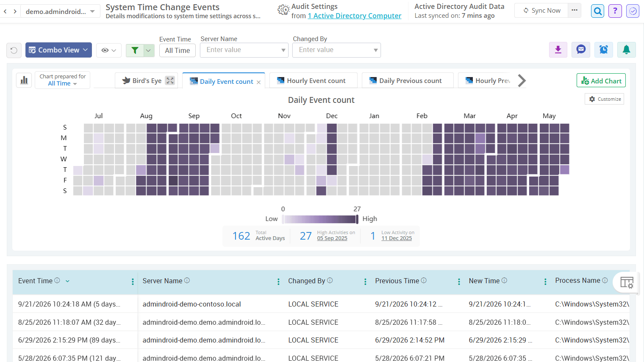Click the Event Time column menu dots
644x362 pixels.
point(133,282)
